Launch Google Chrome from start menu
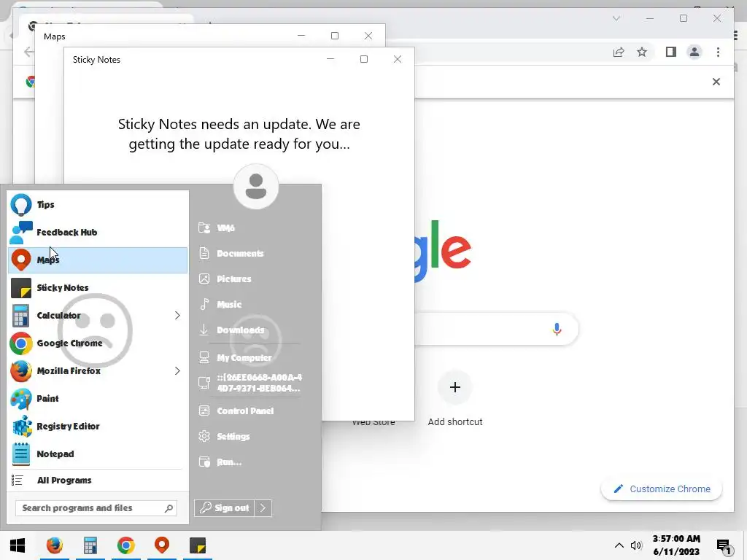747x560 pixels. [98, 343]
